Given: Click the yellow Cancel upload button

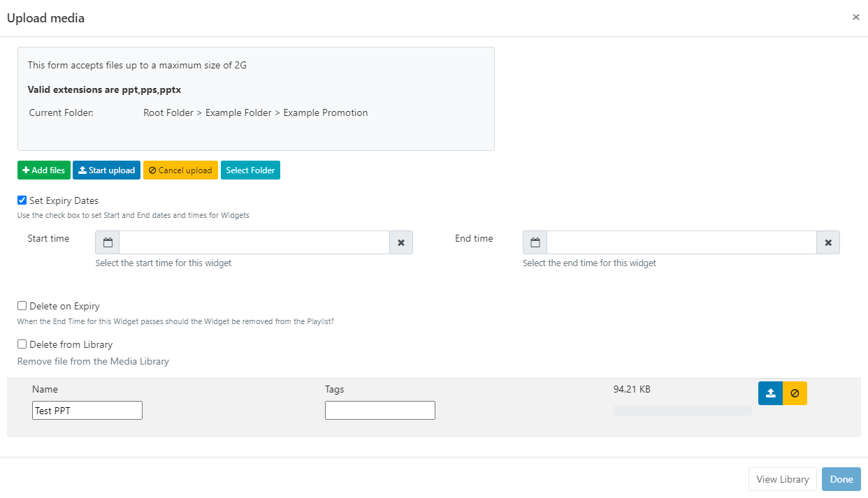Looking at the screenshot, I should point(180,170).
